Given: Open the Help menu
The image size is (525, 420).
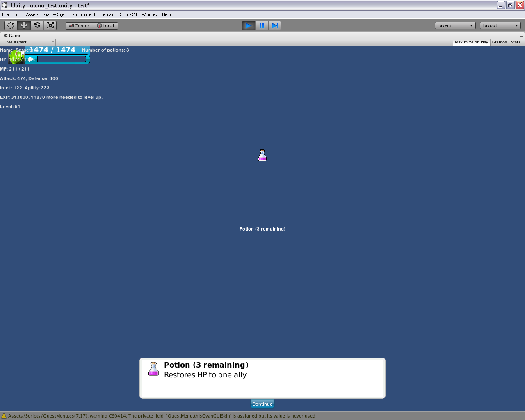Looking at the screenshot, I should click(x=167, y=14).
